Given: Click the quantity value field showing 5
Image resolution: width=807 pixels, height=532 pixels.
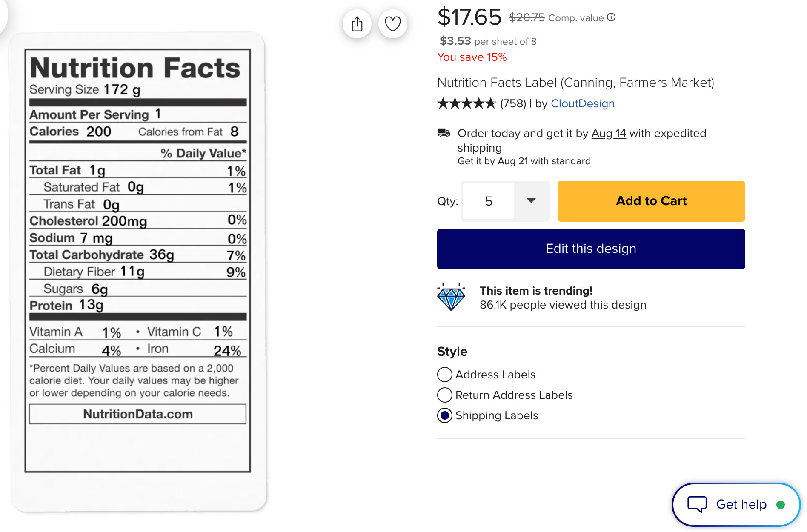Looking at the screenshot, I should point(489,201).
